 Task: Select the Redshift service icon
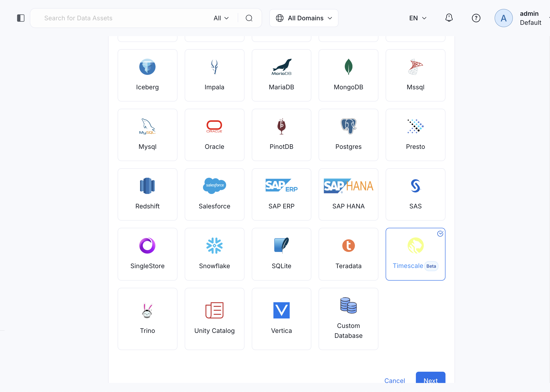[147, 186]
